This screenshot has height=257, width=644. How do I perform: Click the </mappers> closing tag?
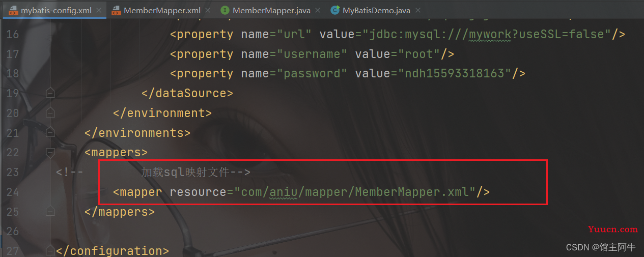[x=120, y=212]
